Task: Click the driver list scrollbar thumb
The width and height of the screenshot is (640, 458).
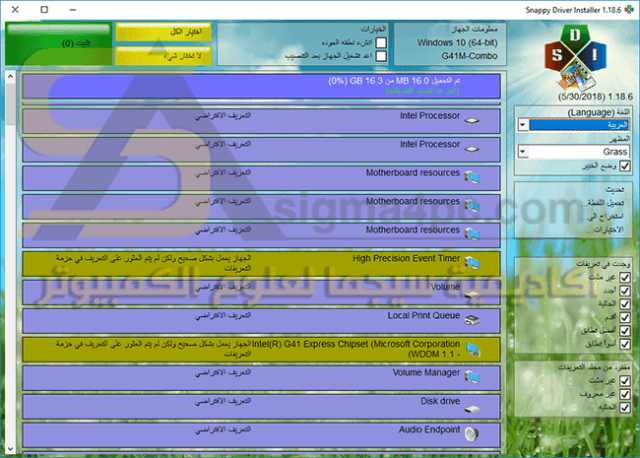Action: tap(11, 104)
